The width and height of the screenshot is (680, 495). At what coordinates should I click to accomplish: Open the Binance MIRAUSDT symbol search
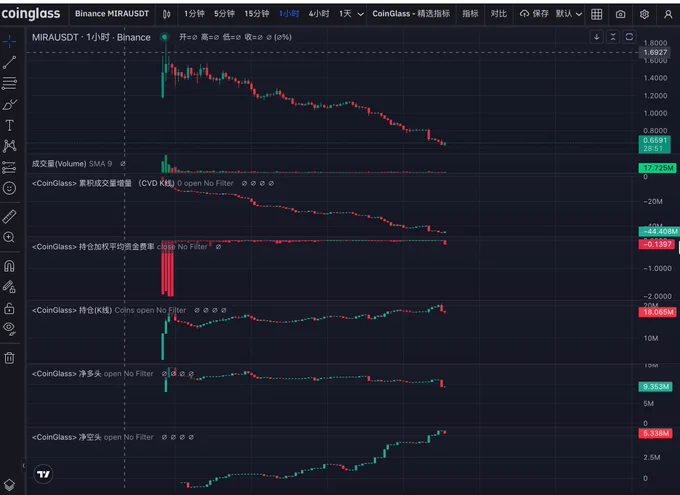pyautogui.click(x=112, y=14)
